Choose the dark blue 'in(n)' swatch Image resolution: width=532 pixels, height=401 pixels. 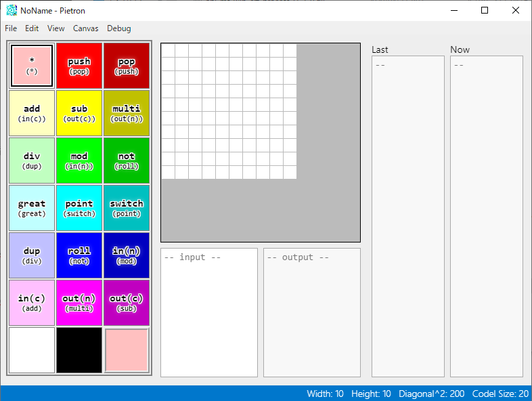[127, 255]
